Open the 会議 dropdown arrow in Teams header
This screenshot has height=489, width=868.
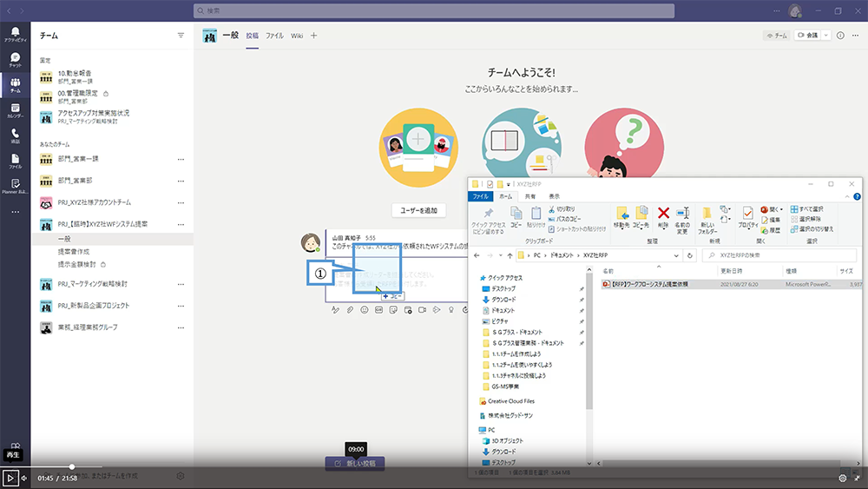pos(826,36)
